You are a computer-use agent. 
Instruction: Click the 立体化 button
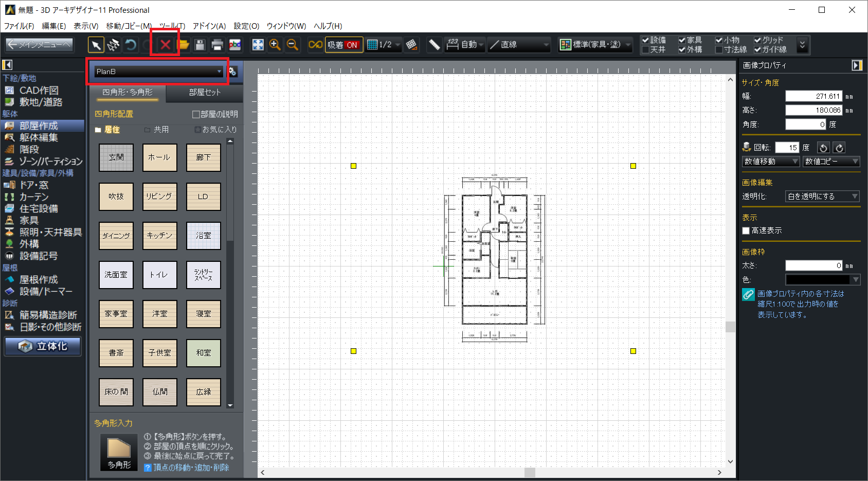(x=43, y=346)
